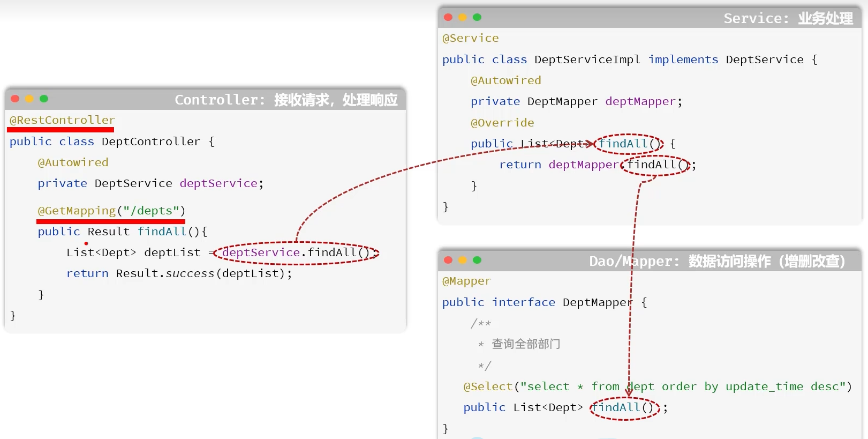Click the Controller window title text

coord(286,100)
